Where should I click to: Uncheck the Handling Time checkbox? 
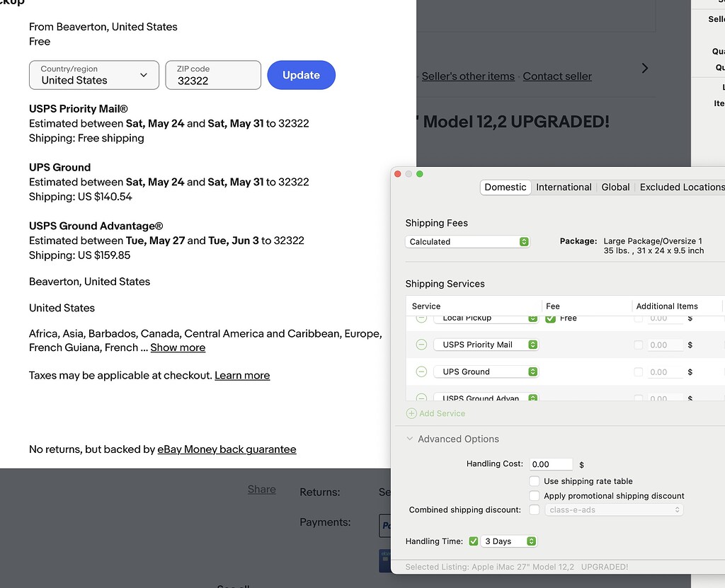(x=473, y=541)
